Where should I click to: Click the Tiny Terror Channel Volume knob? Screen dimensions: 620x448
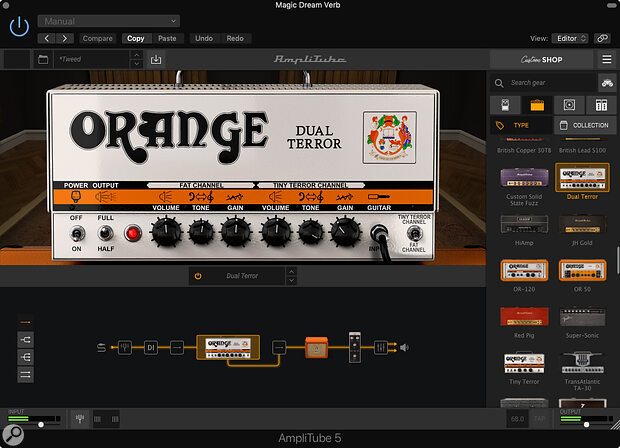click(x=276, y=232)
